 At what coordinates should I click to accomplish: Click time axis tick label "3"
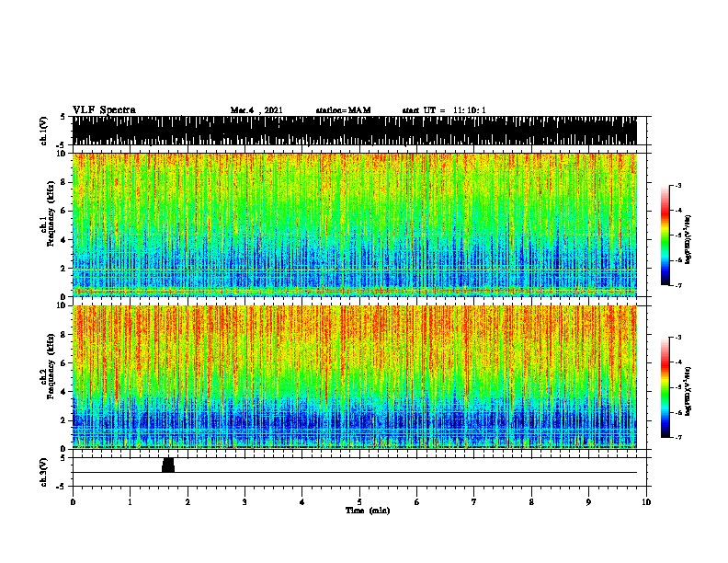[245, 502]
